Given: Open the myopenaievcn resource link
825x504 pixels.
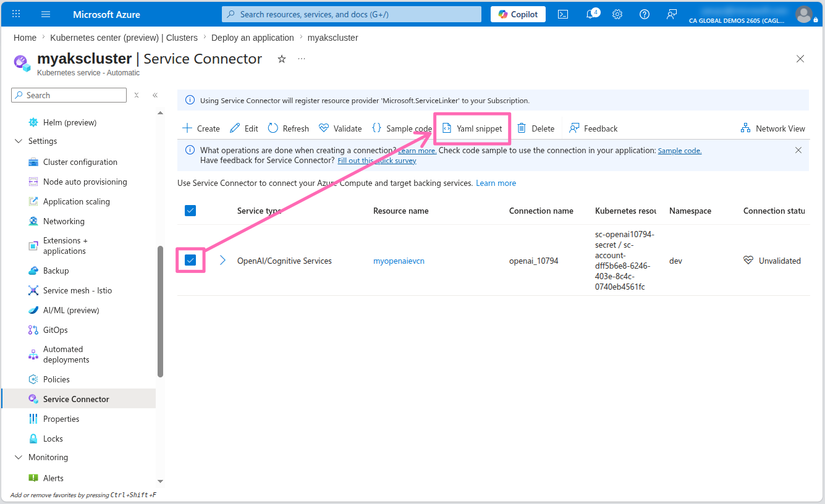Looking at the screenshot, I should pos(399,261).
